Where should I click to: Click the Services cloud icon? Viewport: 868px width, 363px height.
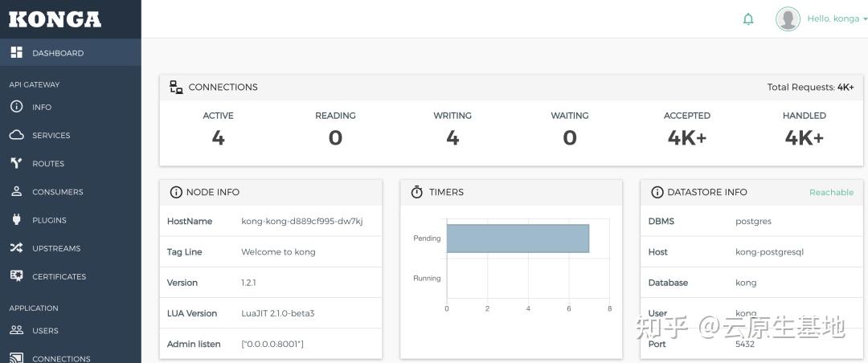pos(16,135)
